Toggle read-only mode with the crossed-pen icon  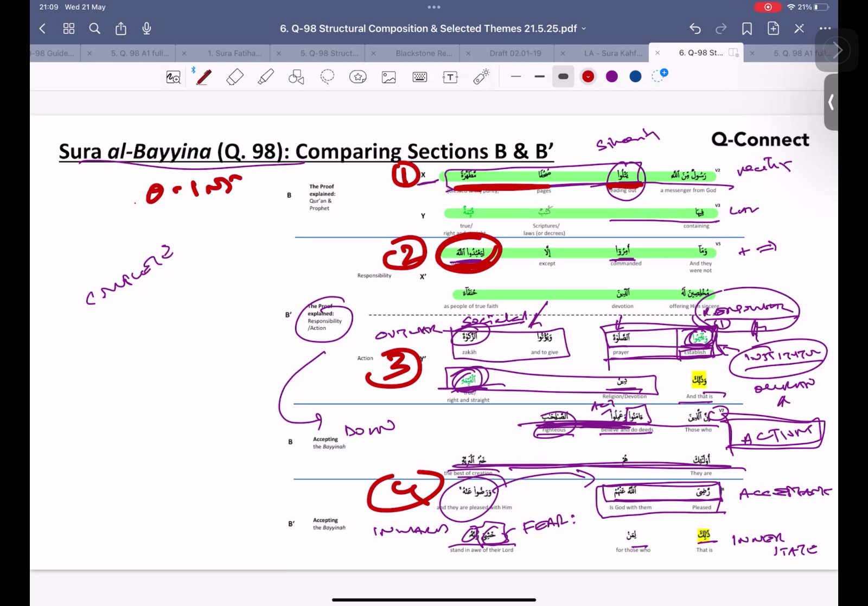(799, 29)
